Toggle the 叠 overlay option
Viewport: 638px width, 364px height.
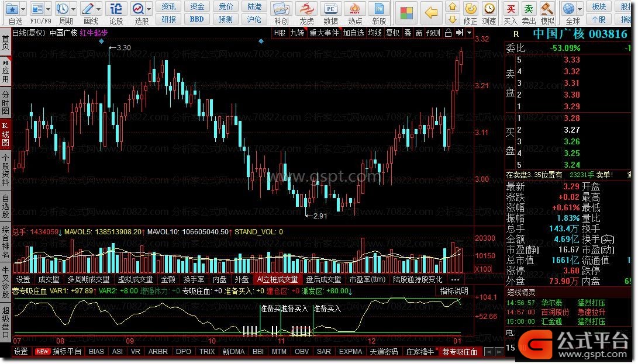[x=407, y=33]
